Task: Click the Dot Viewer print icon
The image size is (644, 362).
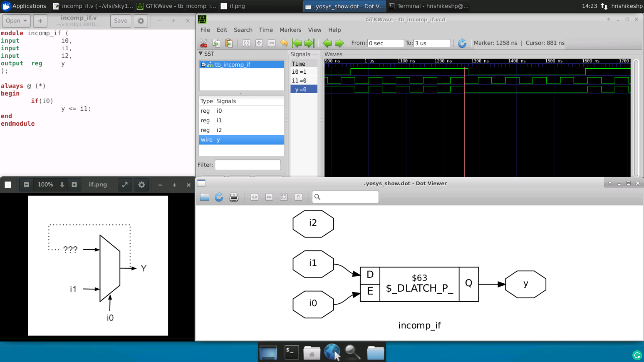Action: 233,197
